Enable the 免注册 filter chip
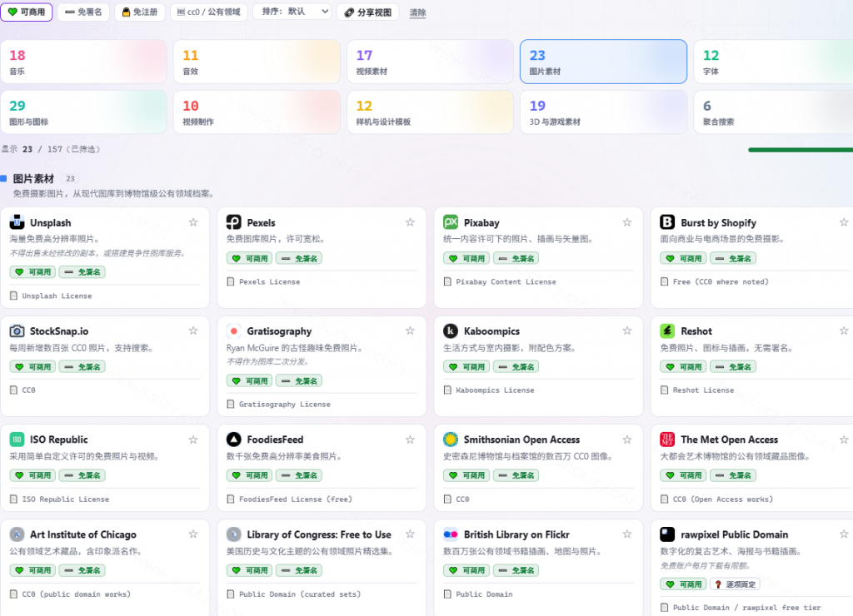 click(x=140, y=12)
